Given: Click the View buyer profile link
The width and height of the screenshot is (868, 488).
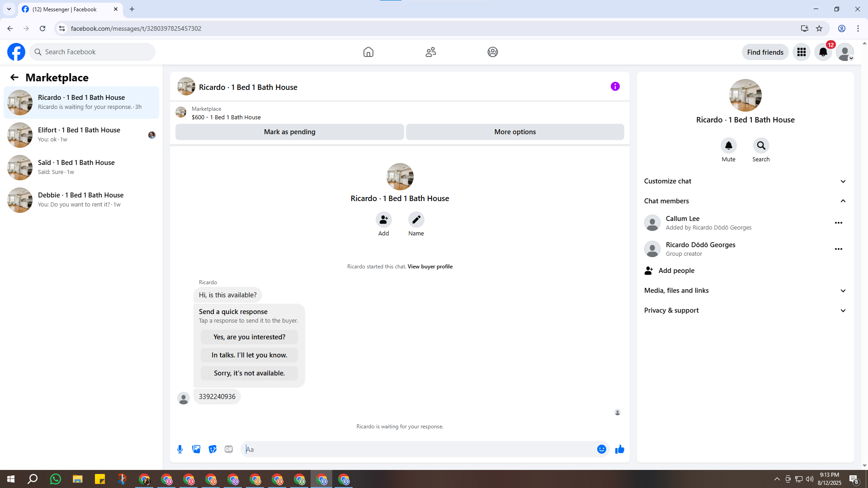Looking at the screenshot, I should tap(430, 267).
